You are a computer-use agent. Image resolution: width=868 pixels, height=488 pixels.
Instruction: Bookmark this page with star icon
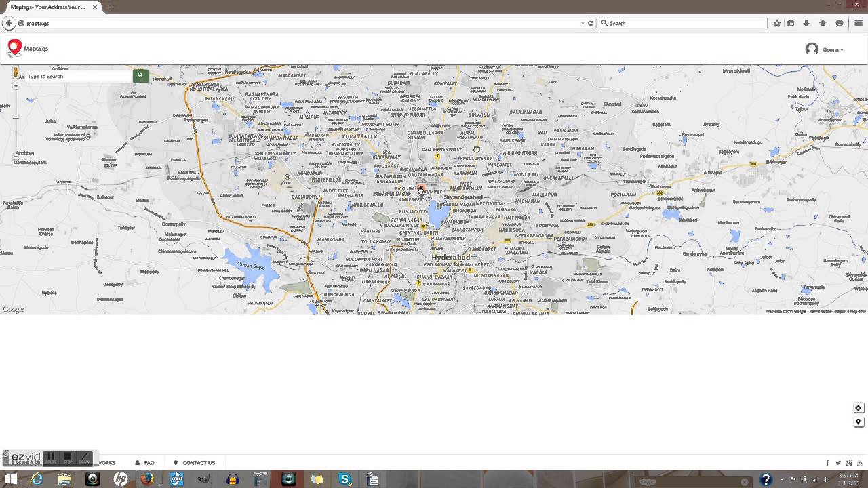[777, 23]
